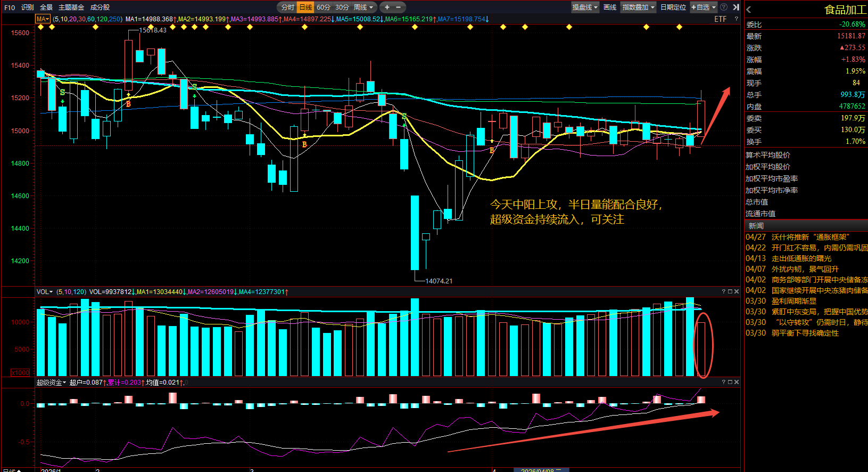The width and height of the screenshot is (868, 472).
Task: Zoom out chart with minus button
Action: click(398, 7)
